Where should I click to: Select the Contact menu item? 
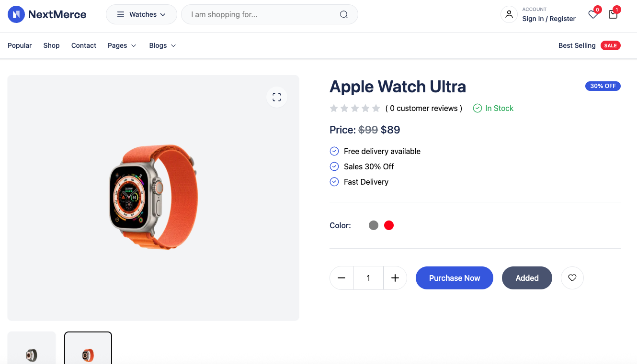point(83,45)
